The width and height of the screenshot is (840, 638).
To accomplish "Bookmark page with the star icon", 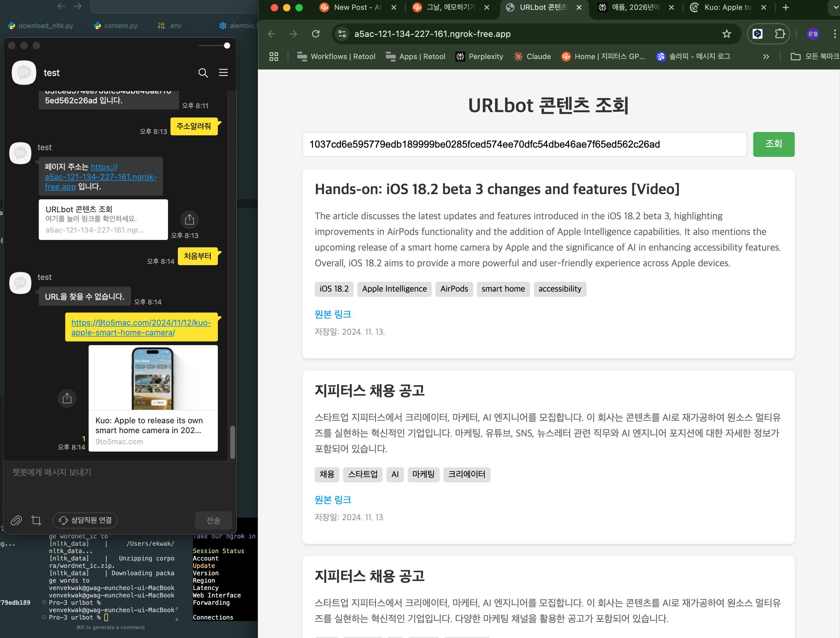I will 726,34.
